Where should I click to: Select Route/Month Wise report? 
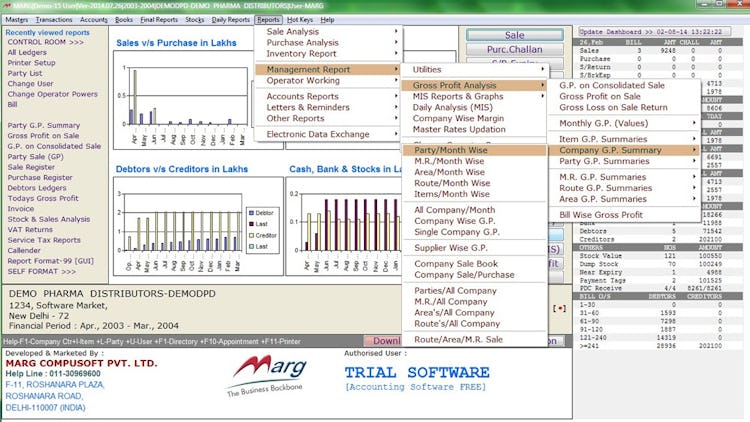pyautogui.click(x=474, y=183)
